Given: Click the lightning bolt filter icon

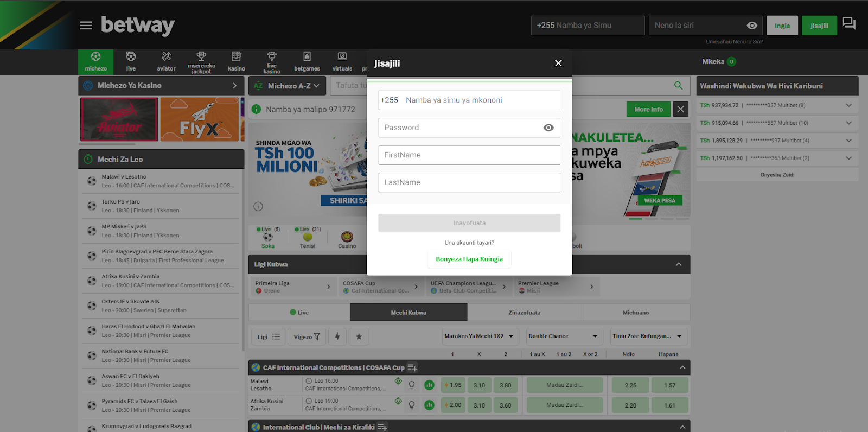Looking at the screenshot, I should click(337, 336).
